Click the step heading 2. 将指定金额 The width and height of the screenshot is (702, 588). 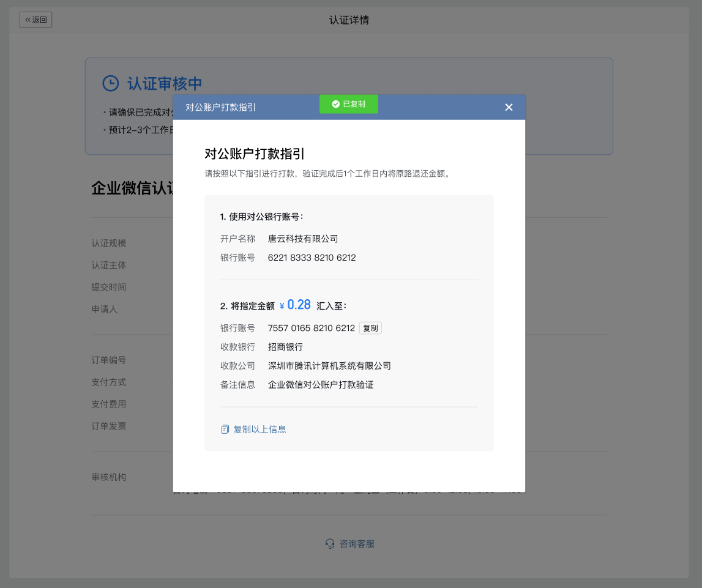[x=247, y=306]
